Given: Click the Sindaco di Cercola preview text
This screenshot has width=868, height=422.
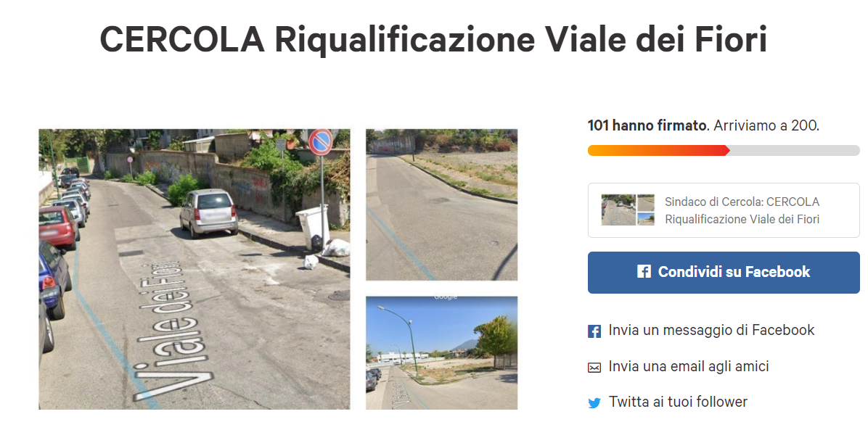Looking at the screenshot, I should tap(742, 210).
